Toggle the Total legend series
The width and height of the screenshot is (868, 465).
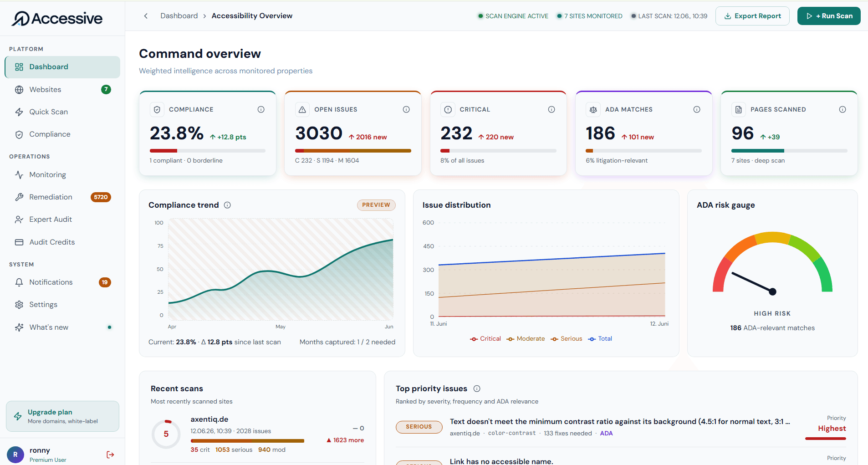[x=600, y=339]
